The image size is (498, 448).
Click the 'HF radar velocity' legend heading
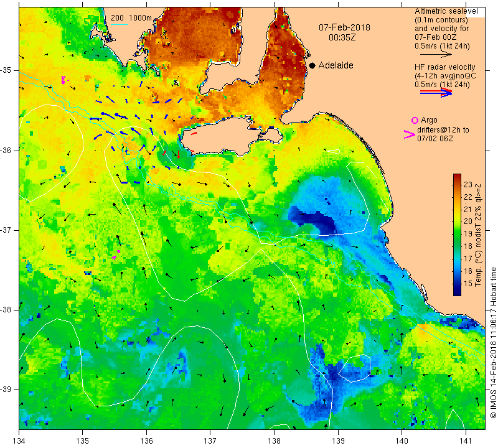444,67
